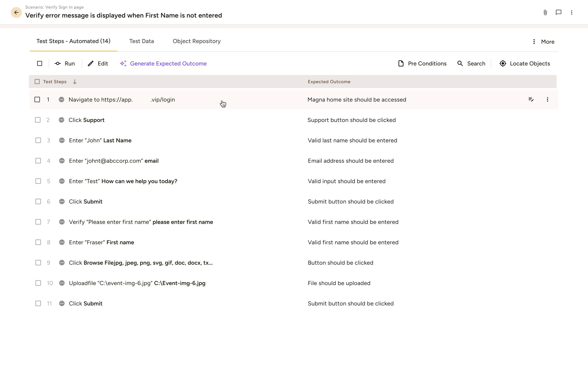Viewport: 588px width, 367px height.
Task: Click the back arrow to leave the scenario
Action: click(x=16, y=12)
